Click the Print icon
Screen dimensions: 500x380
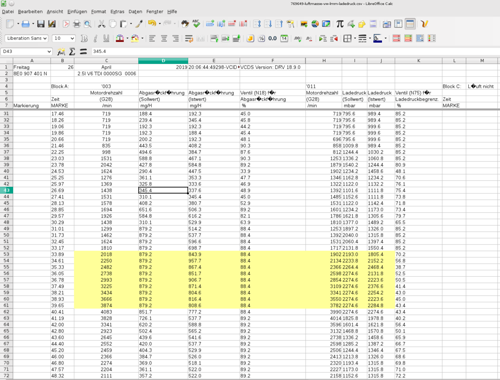pos(77,24)
